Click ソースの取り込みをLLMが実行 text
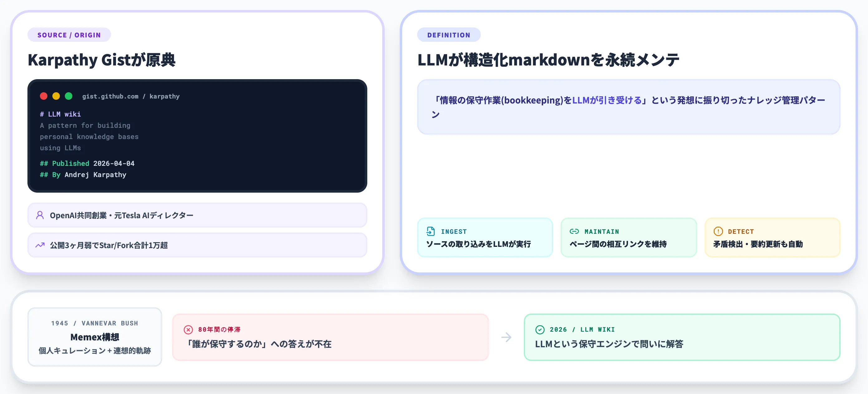The height and width of the screenshot is (394, 868). (479, 244)
